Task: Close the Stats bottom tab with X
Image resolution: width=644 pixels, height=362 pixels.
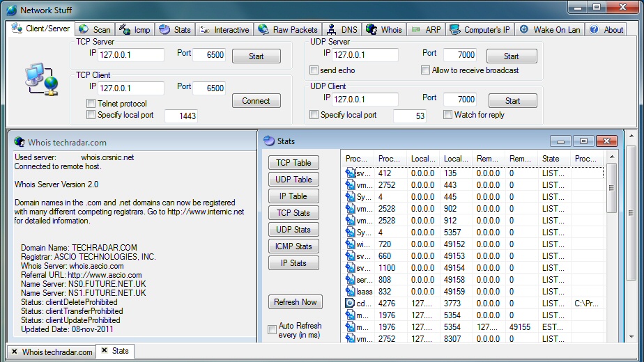Action: (x=105, y=350)
